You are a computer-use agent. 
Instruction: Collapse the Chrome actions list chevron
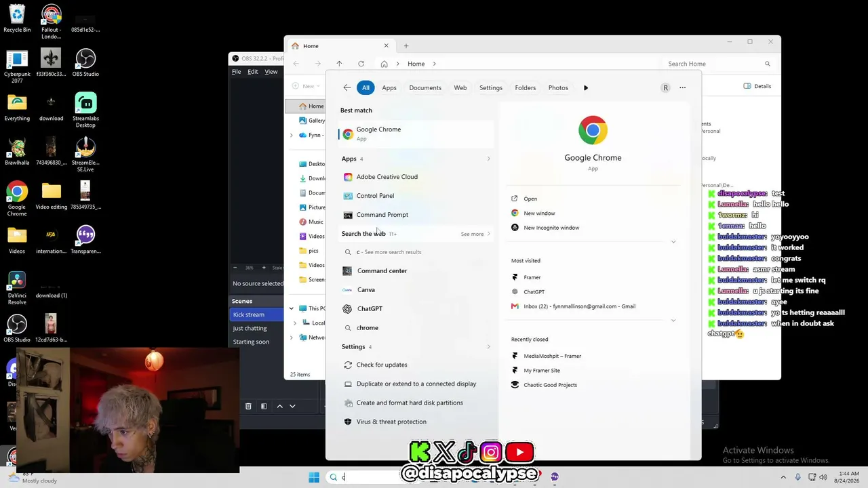(x=673, y=241)
